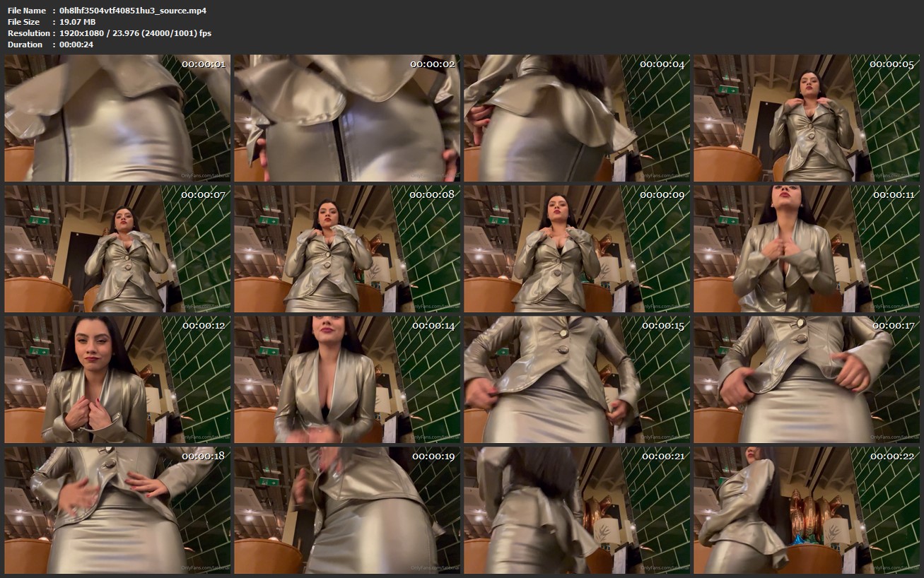Click the 00:00:24 duration value
Image resolution: width=924 pixels, height=578 pixels.
point(76,45)
